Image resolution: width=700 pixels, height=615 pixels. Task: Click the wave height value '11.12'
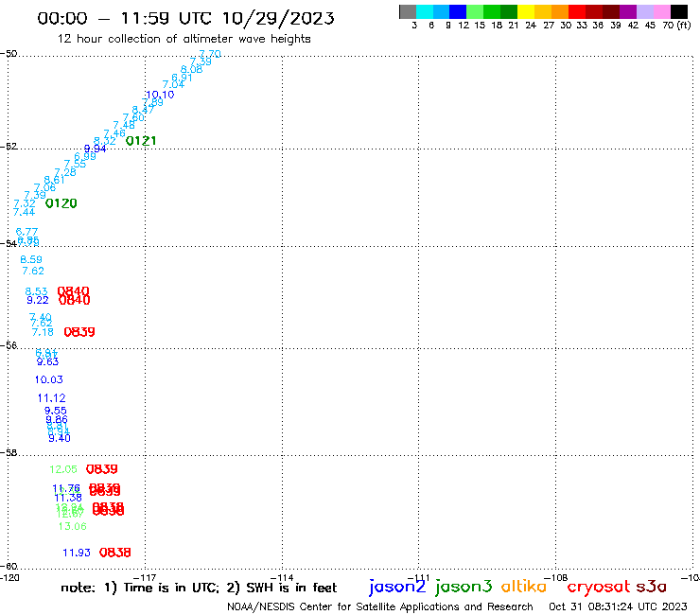pos(51,398)
